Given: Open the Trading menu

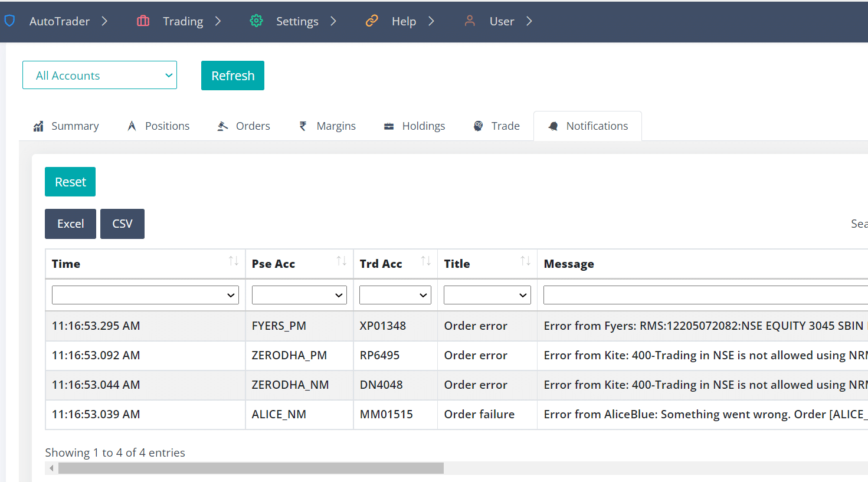Looking at the screenshot, I should (183, 21).
